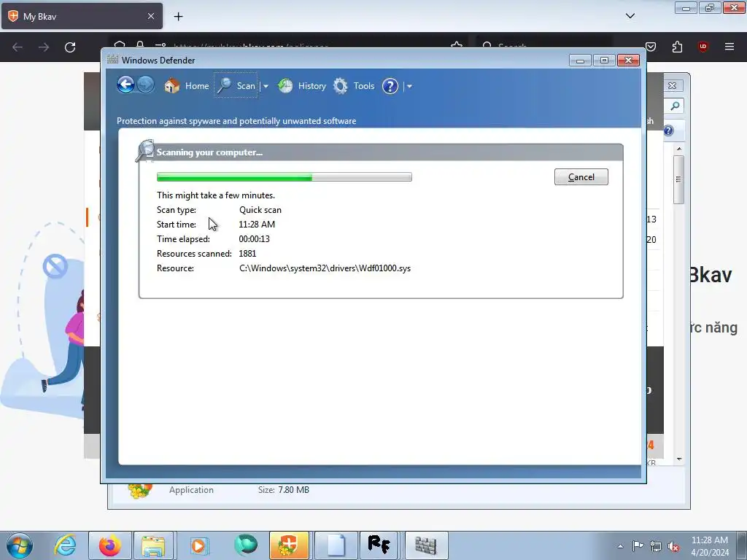This screenshot has width=747, height=560.
Task: Go back in Windows Defender
Action: click(x=125, y=86)
